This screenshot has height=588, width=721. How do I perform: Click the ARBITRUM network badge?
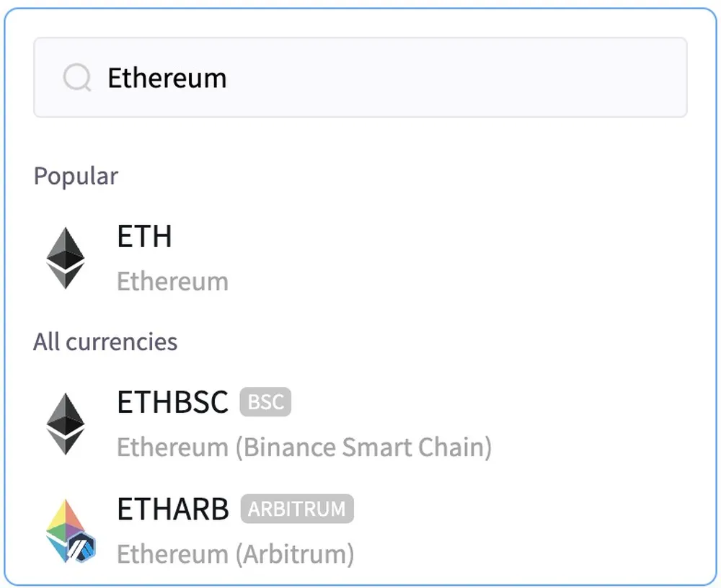coord(296,509)
